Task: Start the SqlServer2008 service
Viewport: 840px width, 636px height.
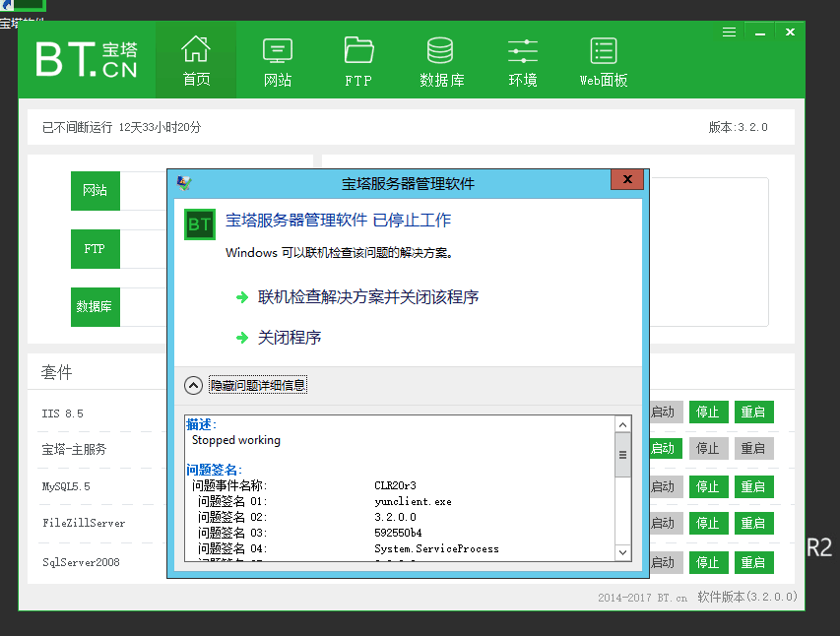Action: 666,562
